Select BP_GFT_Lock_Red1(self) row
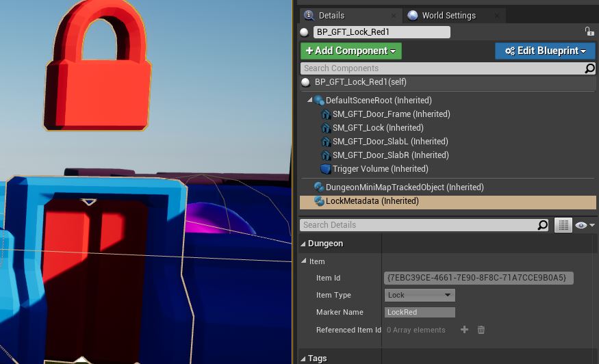Image resolution: width=599 pixels, height=364 pixels. [x=448, y=82]
